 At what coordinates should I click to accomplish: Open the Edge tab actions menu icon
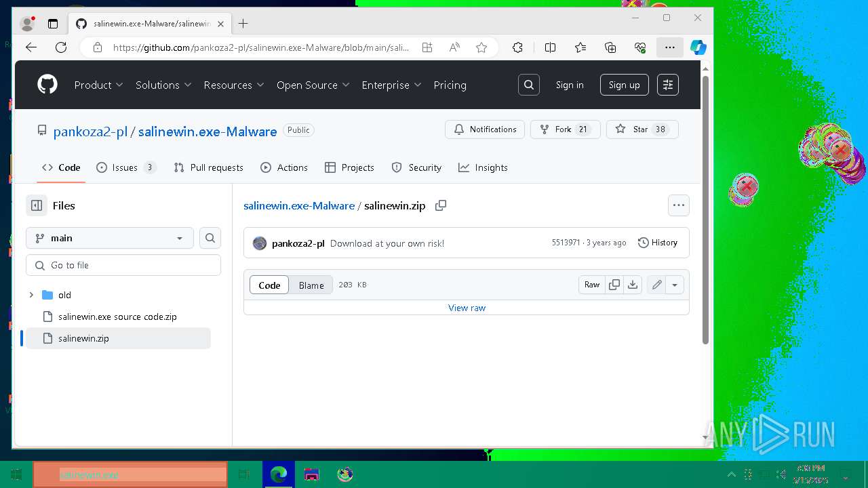(x=53, y=24)
